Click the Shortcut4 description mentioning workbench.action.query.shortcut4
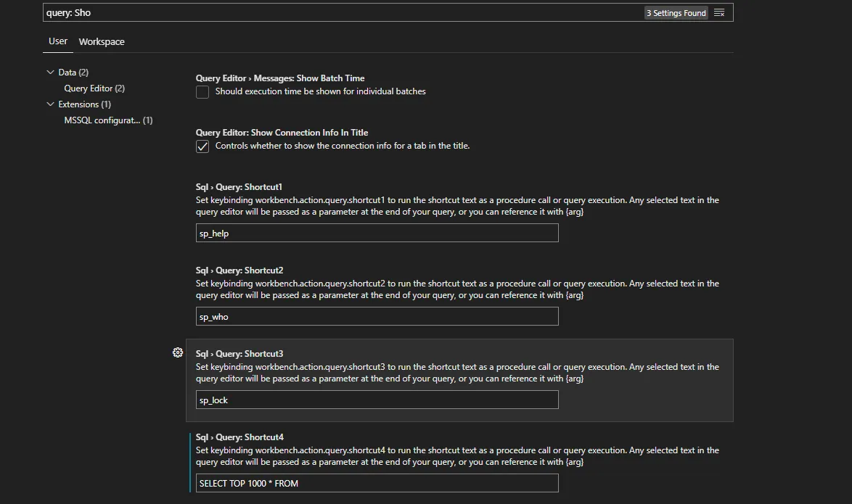 click(x=457, y=456)
